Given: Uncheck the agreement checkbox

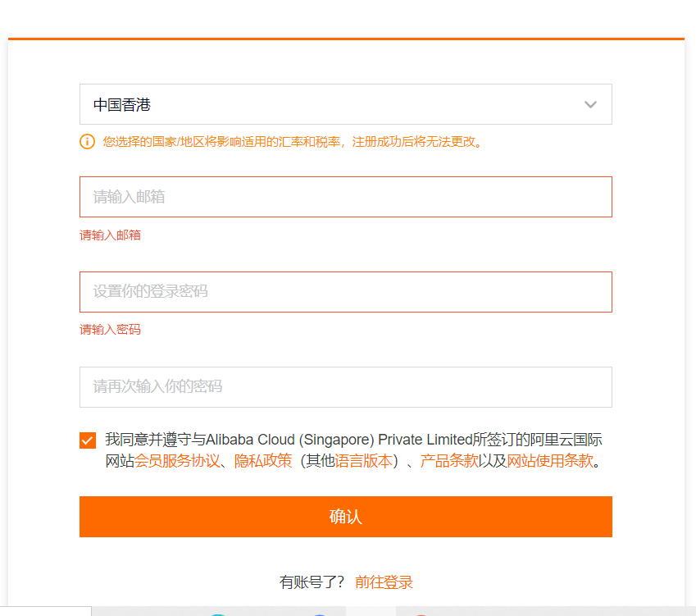Looking at the screenshot, I should click(x=88, y=440).
